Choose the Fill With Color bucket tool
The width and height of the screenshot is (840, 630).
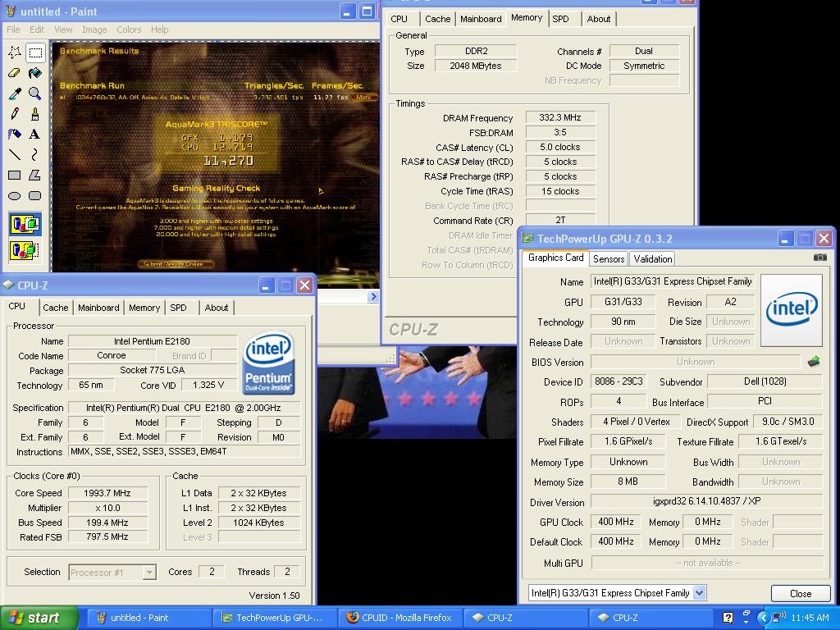[35, 73]
